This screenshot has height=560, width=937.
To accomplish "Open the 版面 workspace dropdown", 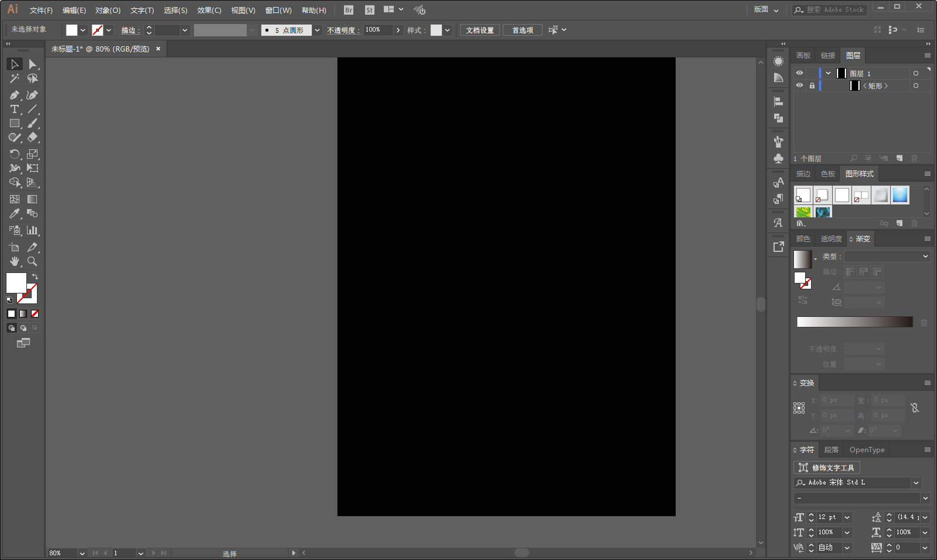I will coord(766,10).
